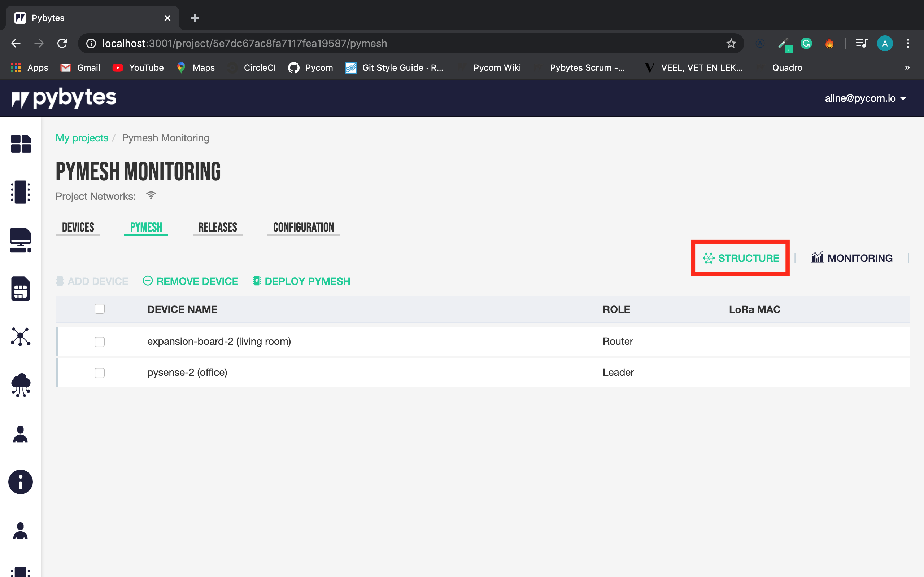The image size is (924, 577).
Task: Check the pysense-2 (office) row checkbox
Action: 100,373
